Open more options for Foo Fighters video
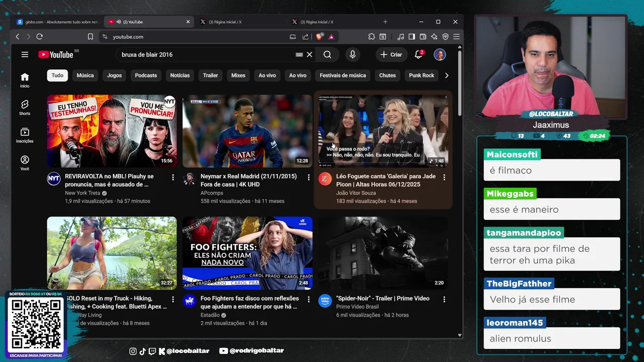 (308, 300)
